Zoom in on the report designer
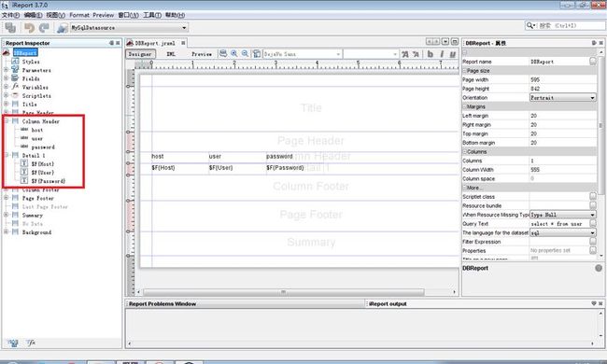This screenshot has width=607, height=364. [x=234, y=54]
